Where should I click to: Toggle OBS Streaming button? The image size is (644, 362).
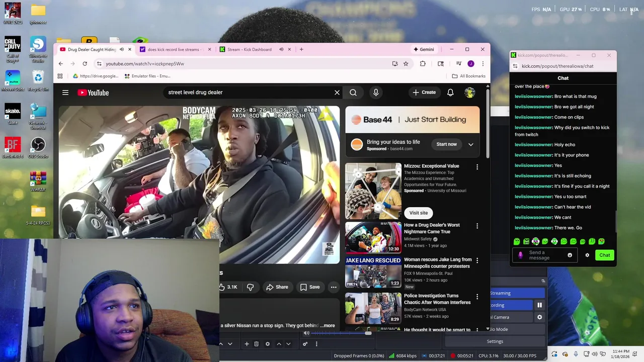point(517,293)
